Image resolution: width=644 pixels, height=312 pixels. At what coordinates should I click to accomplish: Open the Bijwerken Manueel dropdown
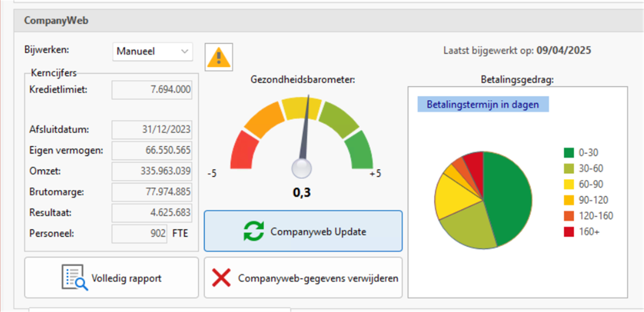click(153, 51)
